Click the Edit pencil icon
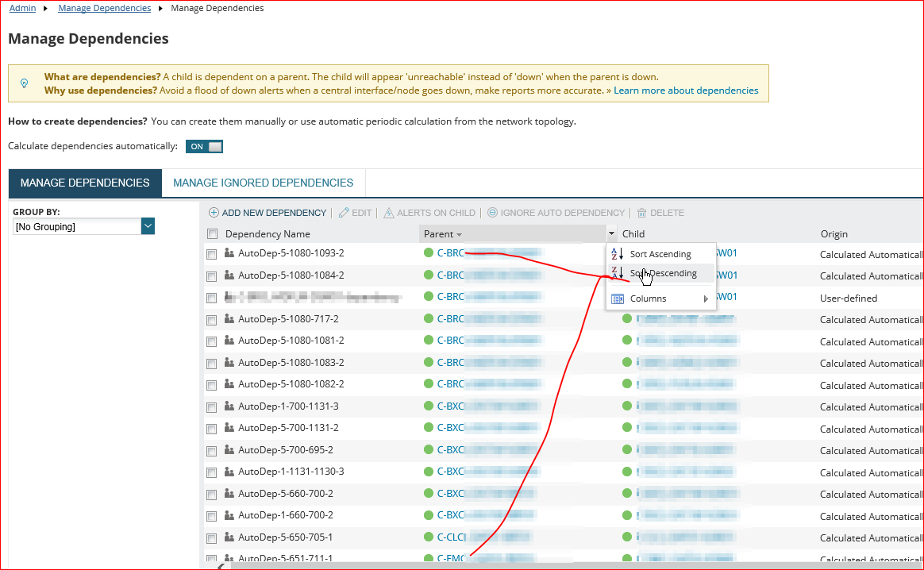The image size is (924, 570). [x=345, y=213]
